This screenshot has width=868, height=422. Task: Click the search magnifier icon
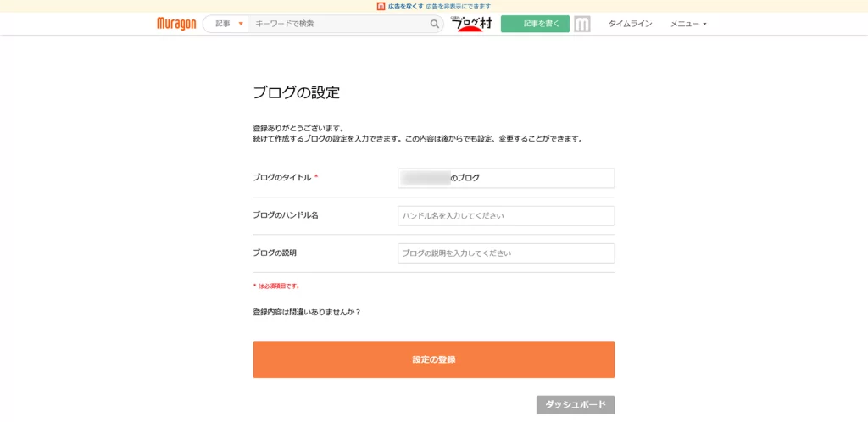coord(435,24)
